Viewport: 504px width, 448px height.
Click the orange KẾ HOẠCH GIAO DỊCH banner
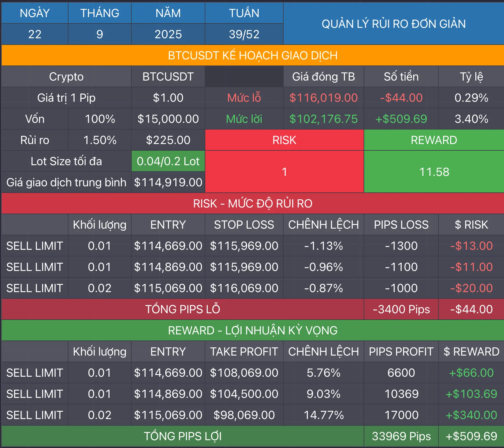pos(252,55)
